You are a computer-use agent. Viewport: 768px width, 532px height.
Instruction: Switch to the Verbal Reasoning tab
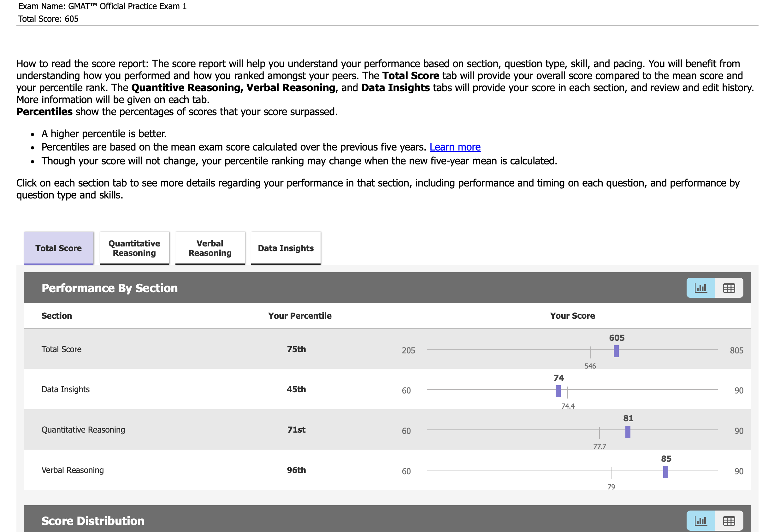click(x=210, y=248)
